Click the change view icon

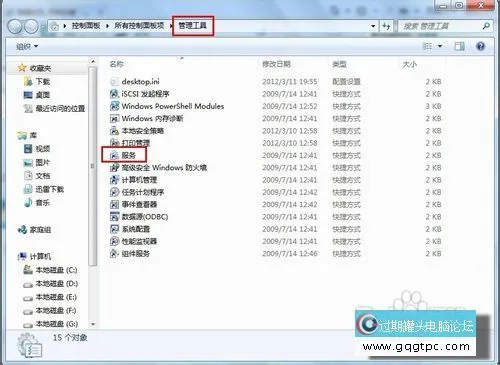pos(427,46)
